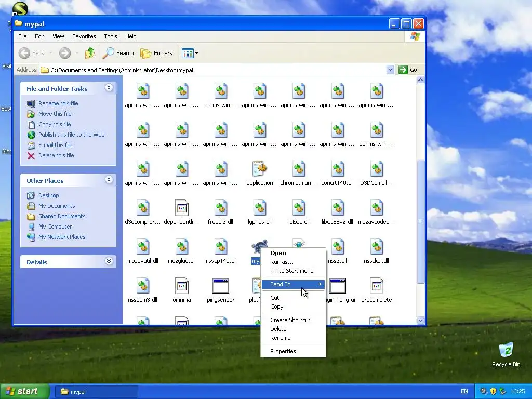Select the application file icon

coord(260,169)
